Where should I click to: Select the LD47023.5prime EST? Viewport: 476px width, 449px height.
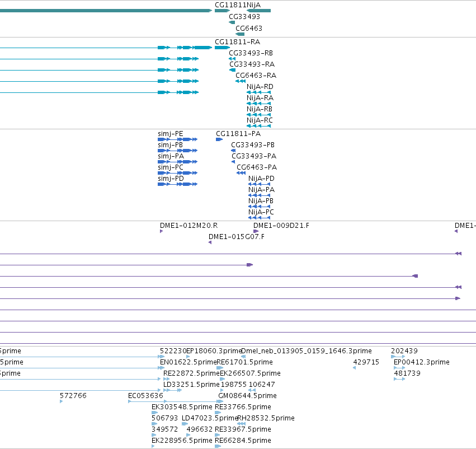pos(185,424)
